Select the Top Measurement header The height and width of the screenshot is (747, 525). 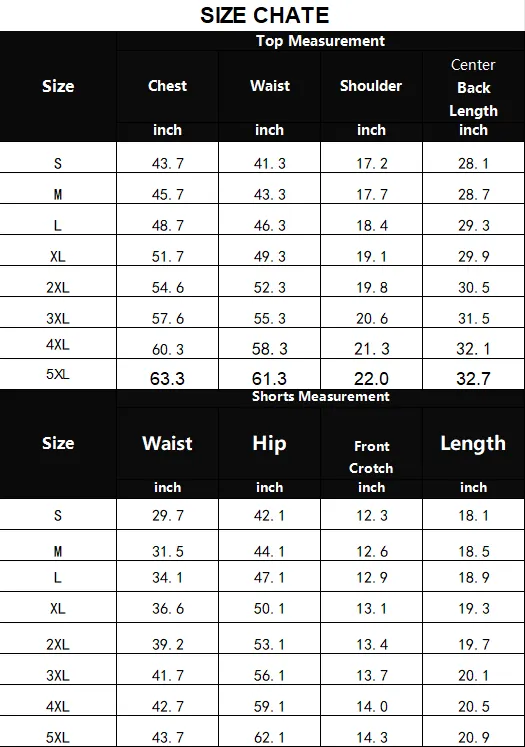pyautogui.click(x=320, y=41)
